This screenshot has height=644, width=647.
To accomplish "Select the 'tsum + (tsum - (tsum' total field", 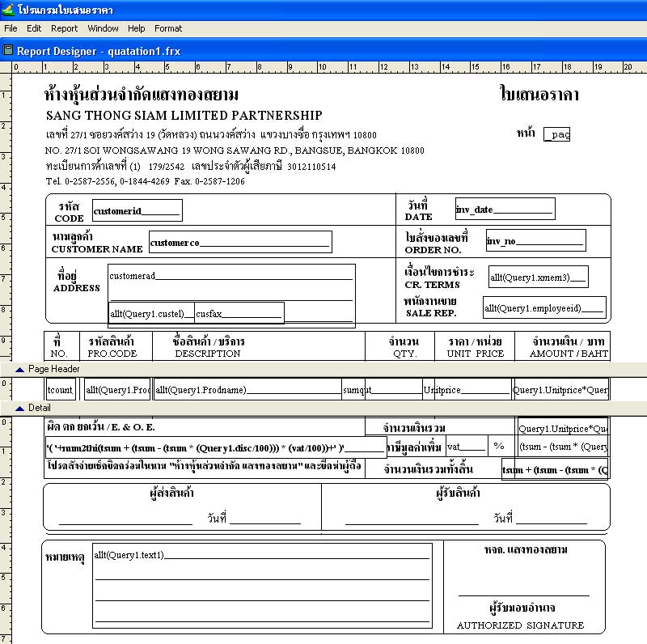I will click(555, 469).
